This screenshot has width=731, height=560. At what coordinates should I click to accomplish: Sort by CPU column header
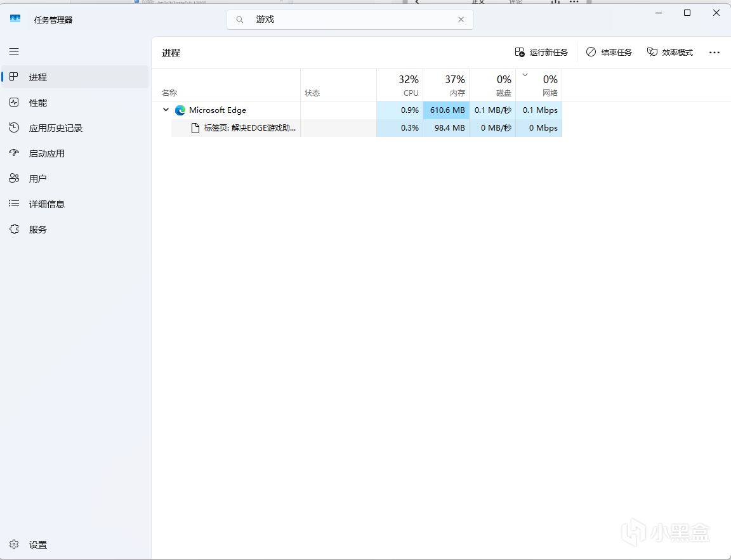tap(400, 85)
